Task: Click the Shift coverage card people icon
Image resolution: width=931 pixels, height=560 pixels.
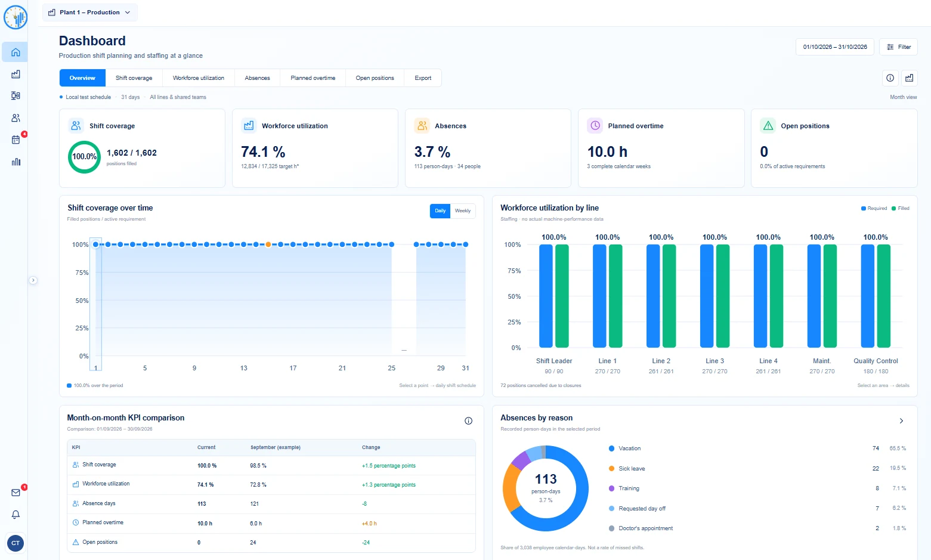Action: pyautogui.click(x=76, y=125)
